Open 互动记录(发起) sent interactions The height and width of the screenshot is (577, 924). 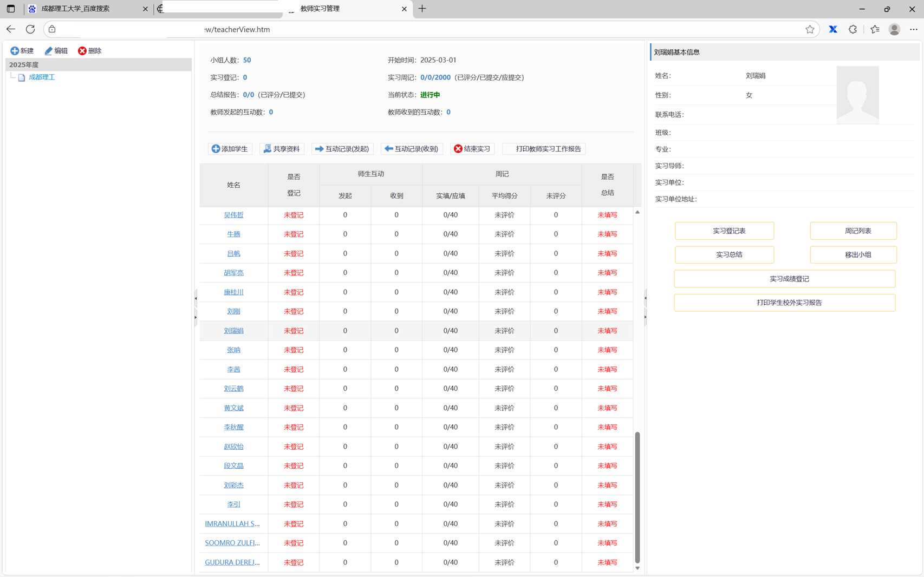pos(342,149)
